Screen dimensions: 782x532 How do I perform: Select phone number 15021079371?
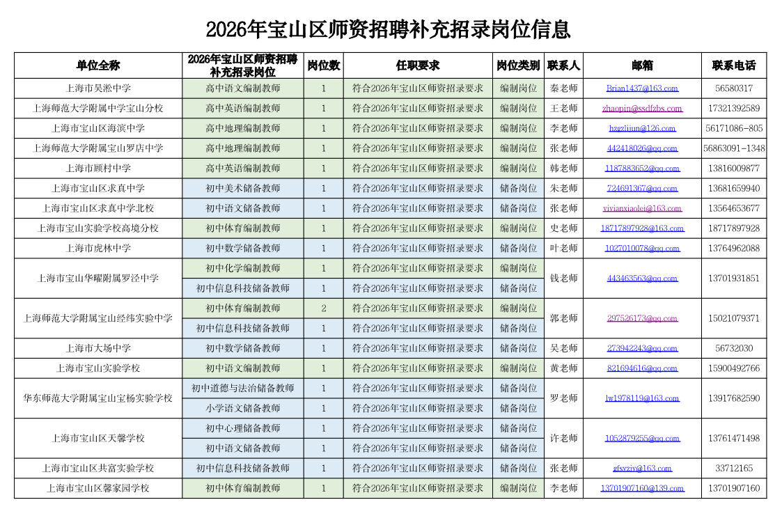pos(734,318)
